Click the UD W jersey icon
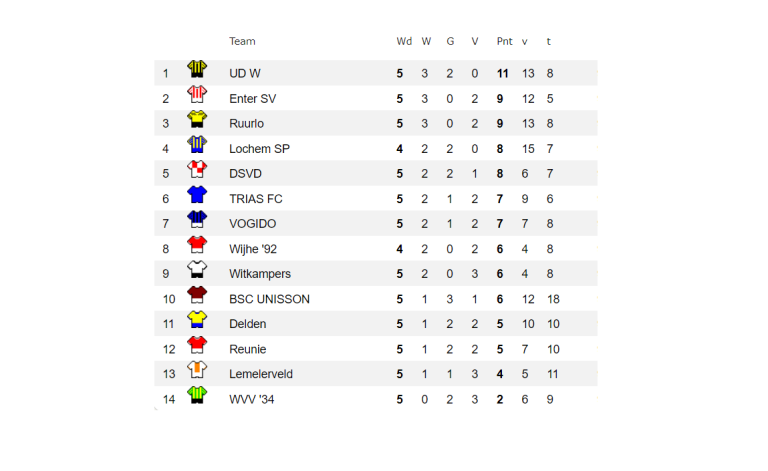 pos(197,69)
